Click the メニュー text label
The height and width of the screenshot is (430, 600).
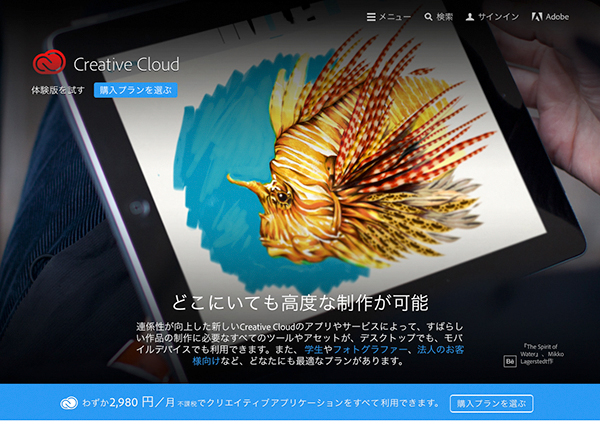click(x=395, y=17)
